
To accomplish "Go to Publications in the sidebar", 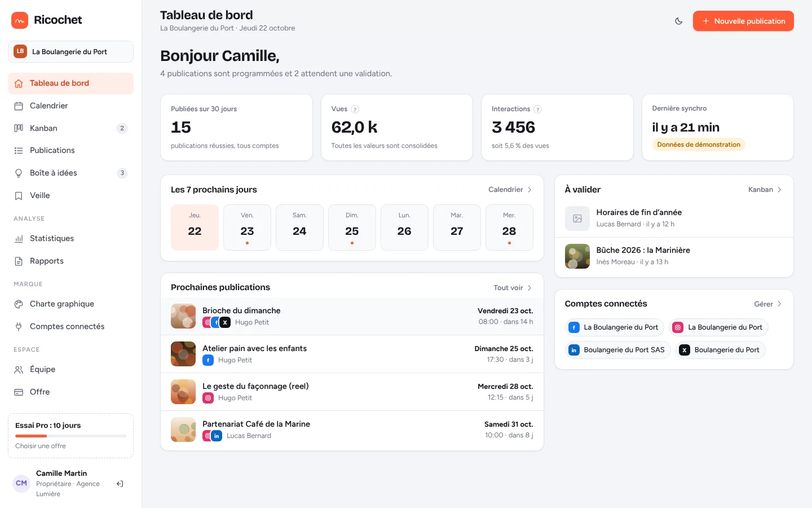I will [x=70, y=150].
